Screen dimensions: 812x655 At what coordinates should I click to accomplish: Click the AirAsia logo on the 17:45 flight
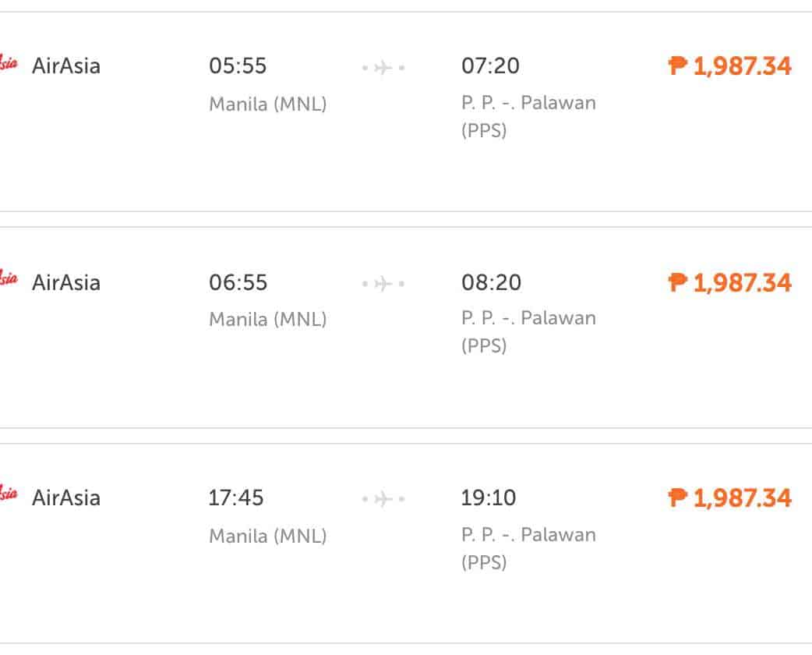coord(8,495)
